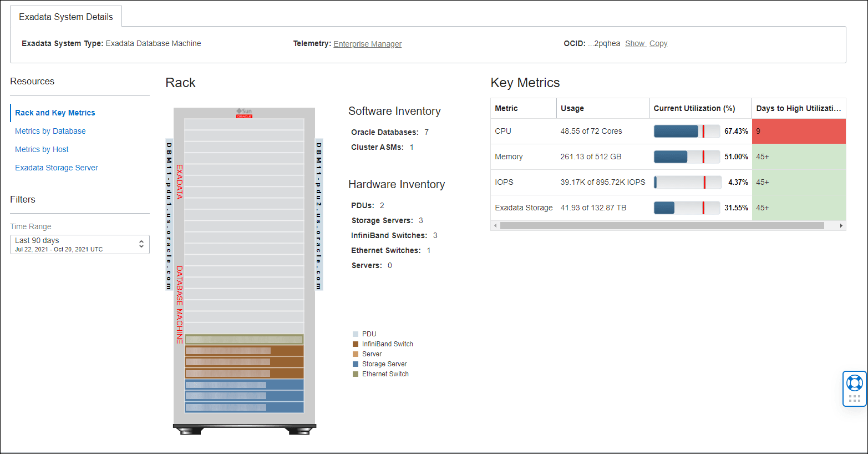Image resolution: width=868 pixels, height=454 pixels.
Task: Switch to the Exadata System Details tab
Action: point(65,16)
